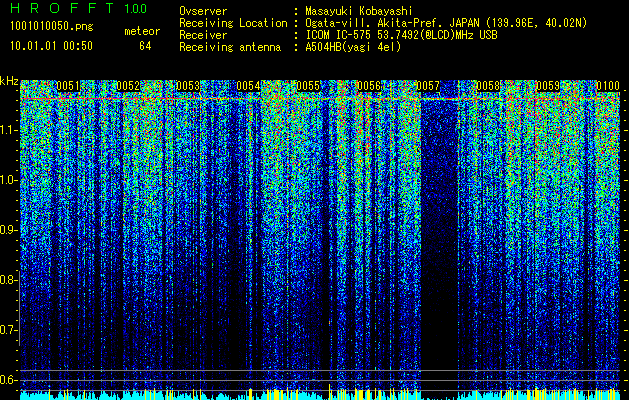The width and height of the screenshot is (629, 400).
Task: Click the A504HB(yagi 4el) antenna text
Action: [353, 47]
